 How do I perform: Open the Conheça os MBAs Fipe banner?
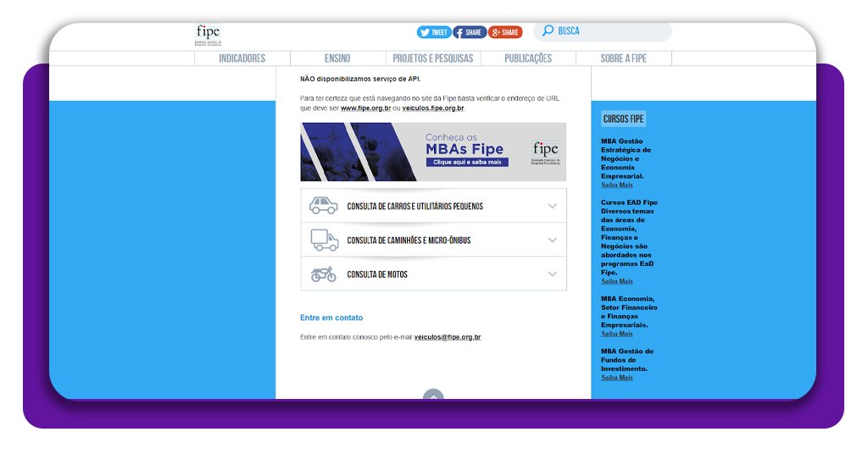(x=433, y=152)
